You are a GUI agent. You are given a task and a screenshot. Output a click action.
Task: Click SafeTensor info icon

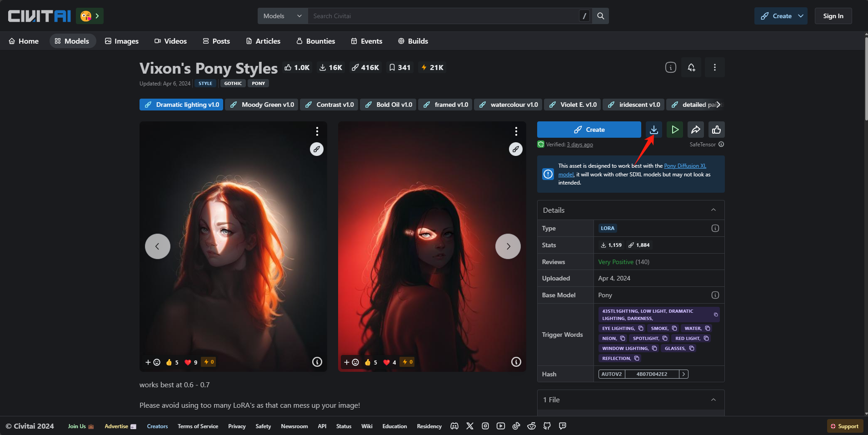[x=721, y=144]
